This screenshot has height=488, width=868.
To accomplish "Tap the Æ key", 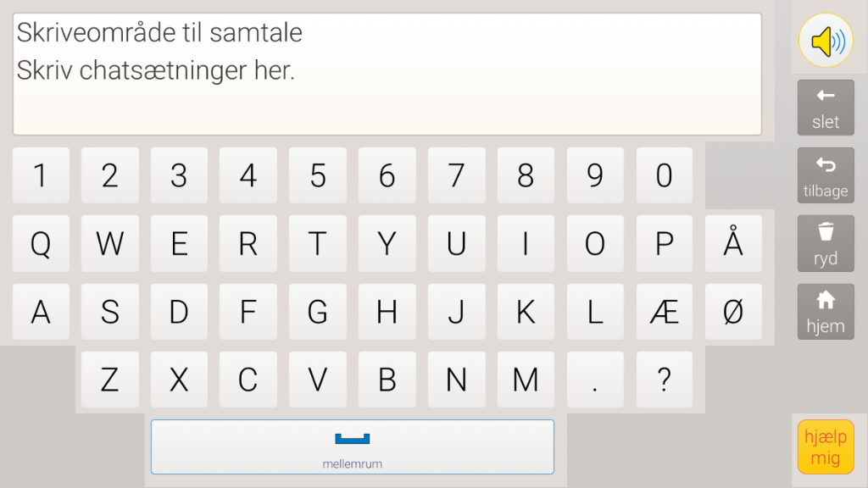I will tap(665, 312).
